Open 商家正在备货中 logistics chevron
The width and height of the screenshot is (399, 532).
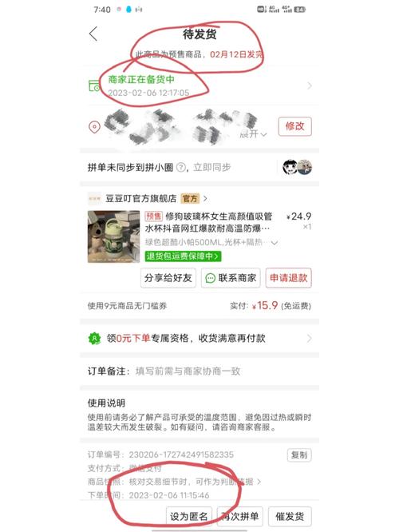[x=309, y=85]
